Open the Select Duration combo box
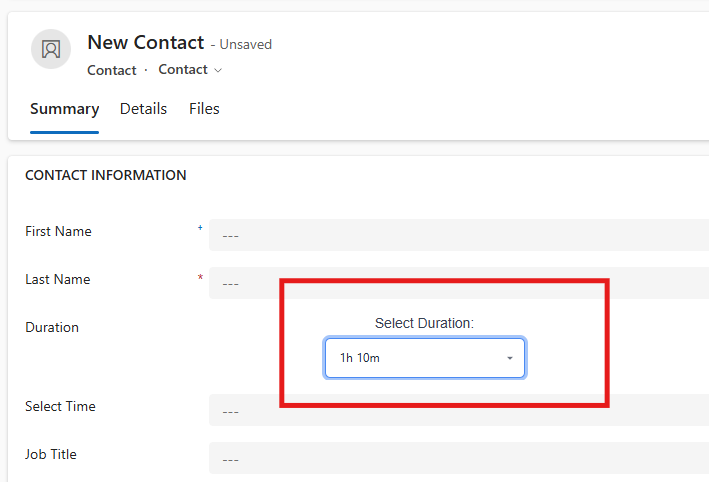Screen dimensions: 709x482 (x=425, y=358)
